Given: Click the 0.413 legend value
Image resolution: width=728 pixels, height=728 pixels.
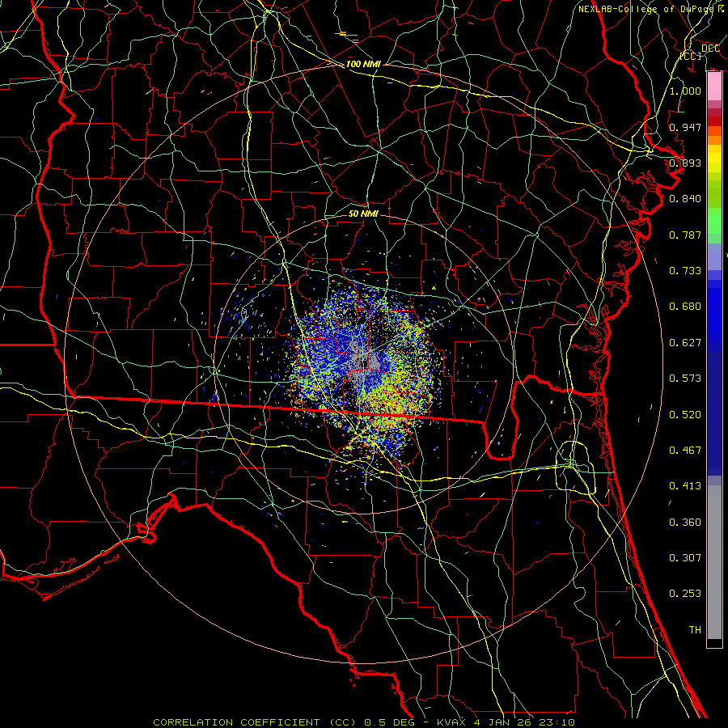Looking at the screenshot, I should tap(685, 486).
